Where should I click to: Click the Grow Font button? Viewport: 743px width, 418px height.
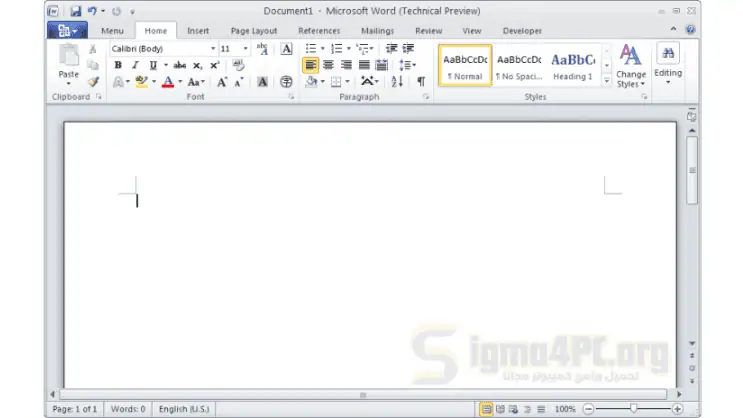[222, 82]
